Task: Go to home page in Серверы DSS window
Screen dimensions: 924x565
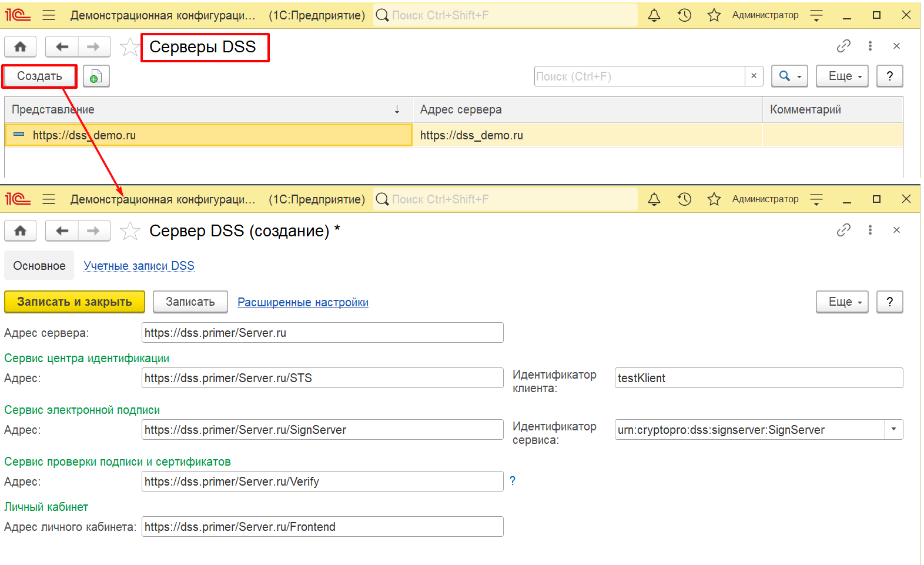Action: [21, 46]
